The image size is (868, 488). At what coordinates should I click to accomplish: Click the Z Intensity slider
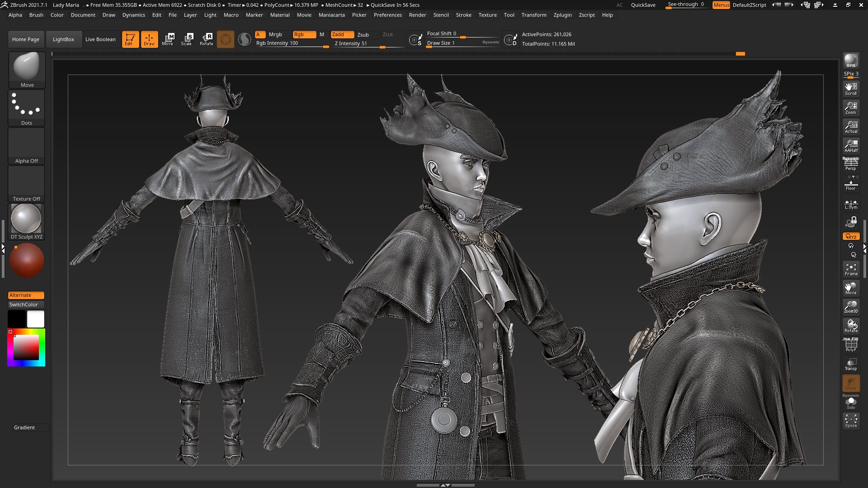[368, 44]
